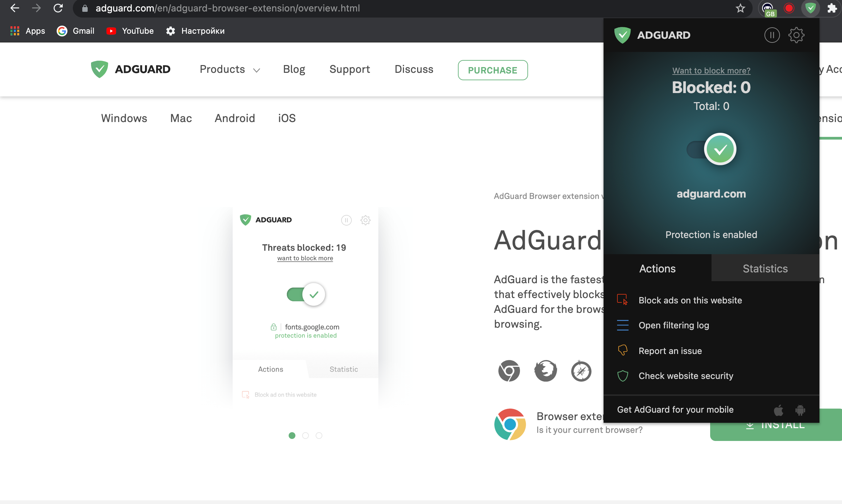Click the Report an issue icon

[x=622, y=350]
